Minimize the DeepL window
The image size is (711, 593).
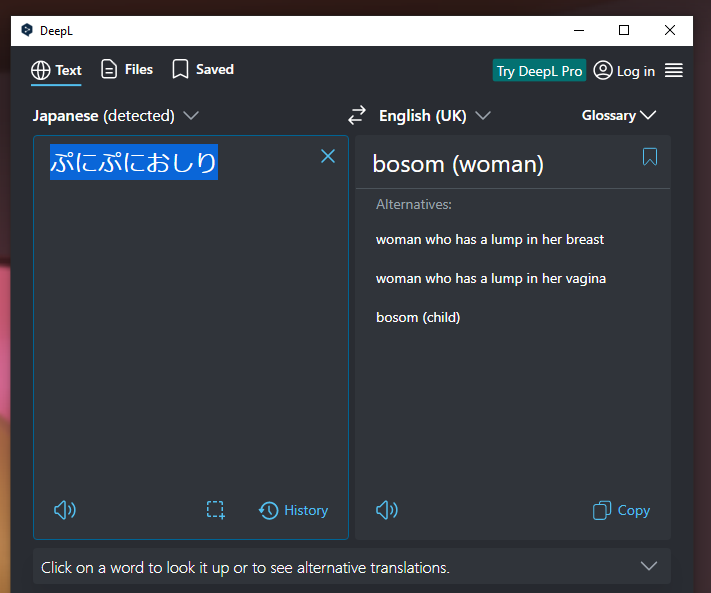579,30
